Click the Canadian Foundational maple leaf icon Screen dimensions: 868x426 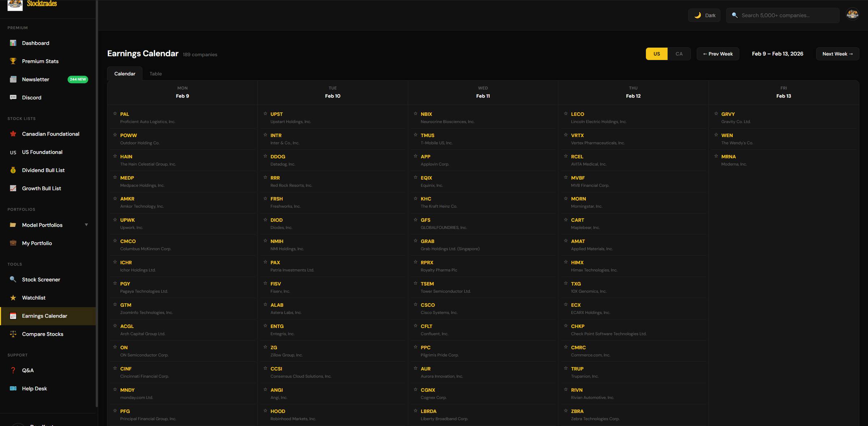point(13,134)
